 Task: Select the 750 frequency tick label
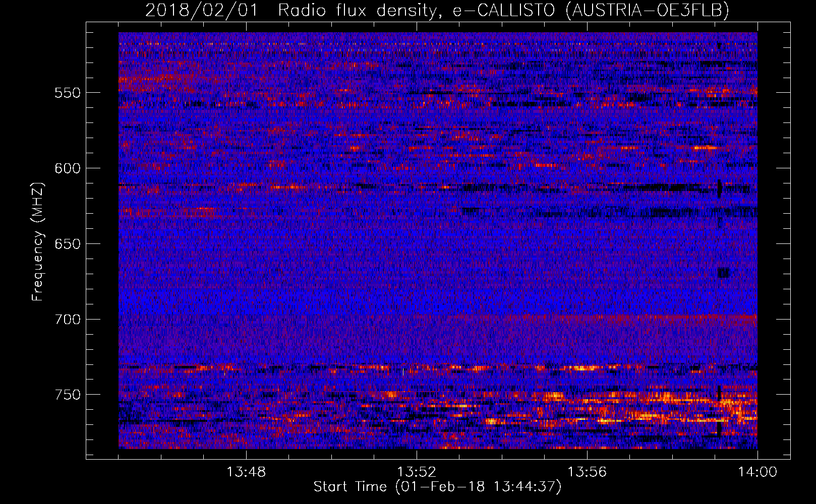point(68,395)
